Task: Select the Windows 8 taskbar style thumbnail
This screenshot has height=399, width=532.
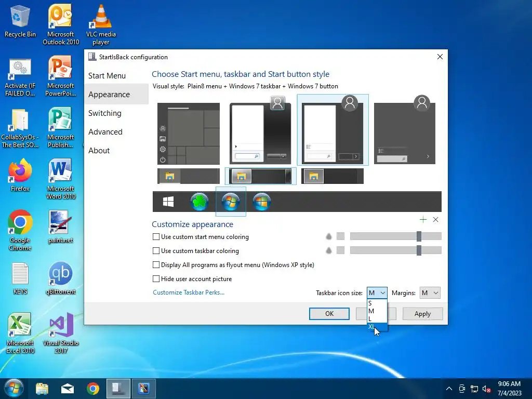Action: 332,176
